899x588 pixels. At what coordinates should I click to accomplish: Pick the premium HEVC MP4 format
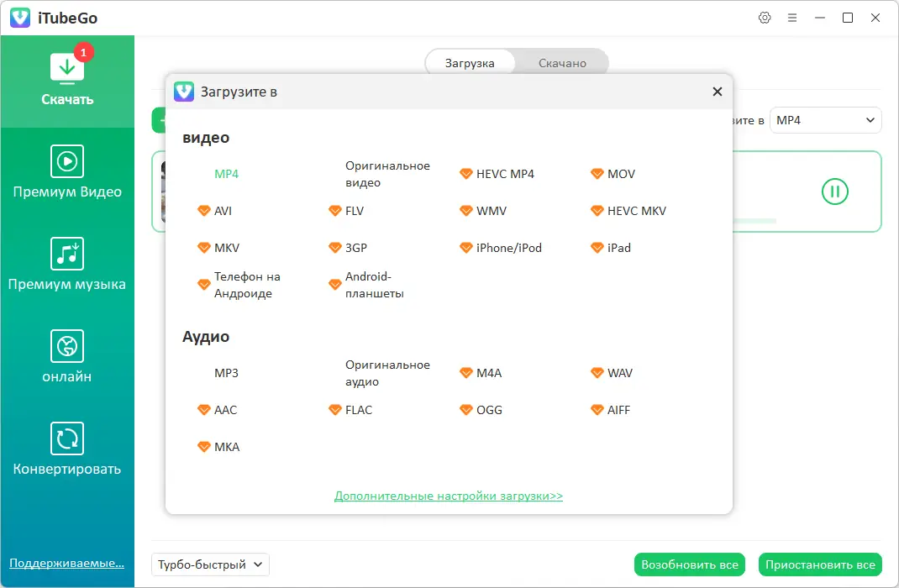504,174
